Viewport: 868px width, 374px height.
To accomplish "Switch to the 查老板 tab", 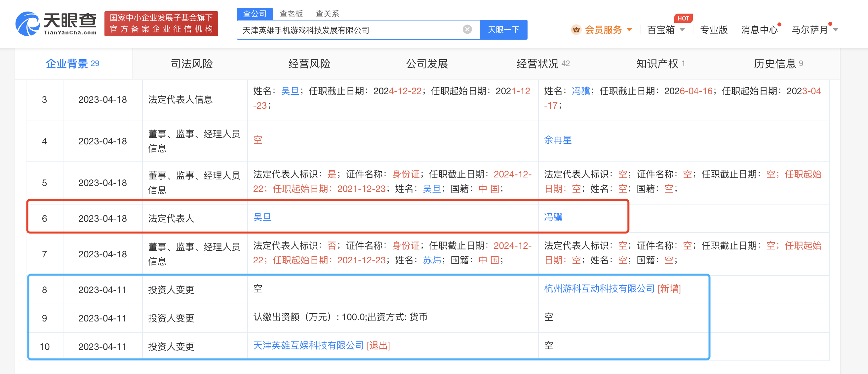I will point(291,14).
